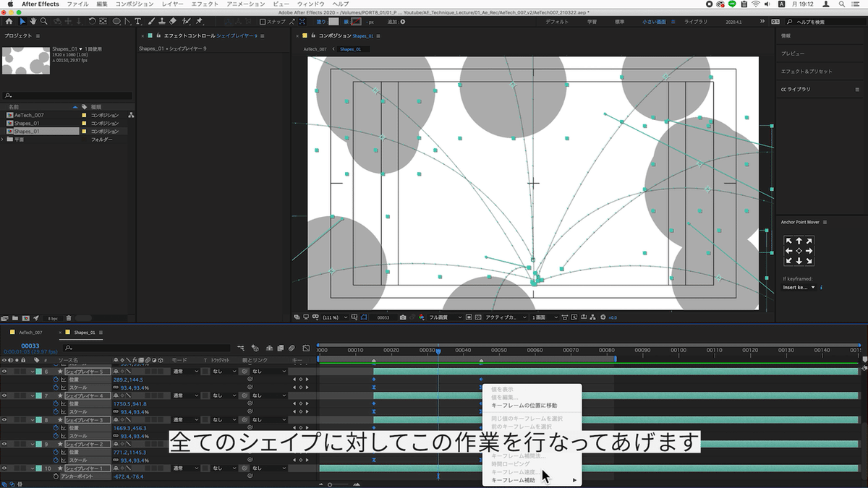Select the Brush tool
Screen dimensions: 868x488
(x=151, y=22)
